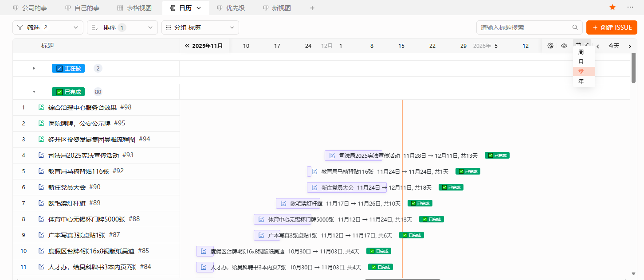Click the search magnifier icon
644x280 pixels.
click(x=575, y=27)
